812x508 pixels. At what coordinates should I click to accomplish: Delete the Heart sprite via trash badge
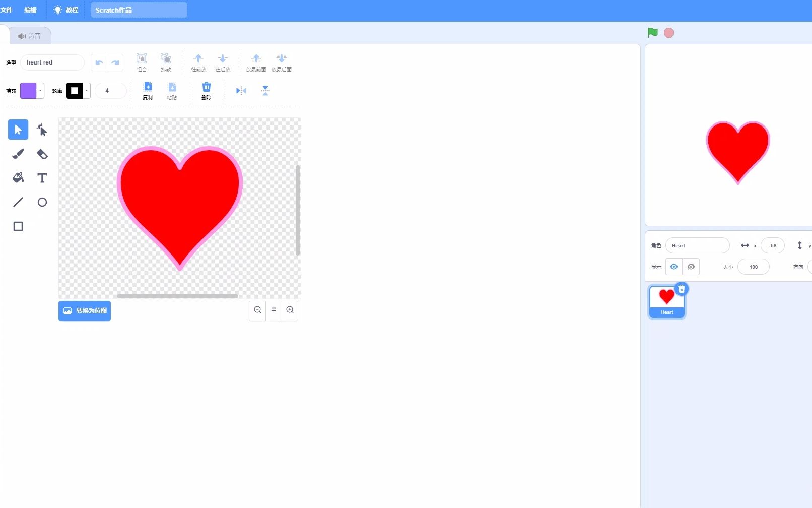[x=682, y=289]
